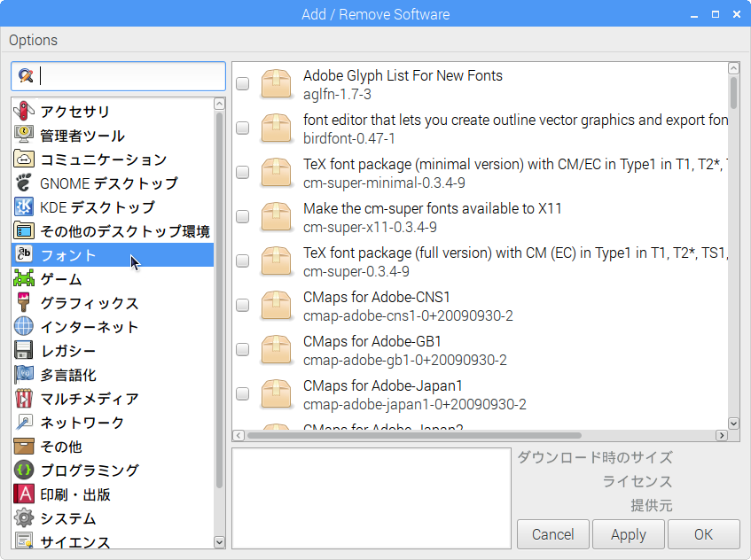Click the search magnifier icon
Image resolution: width=751 pixels, height=560 pixels.
26,75
